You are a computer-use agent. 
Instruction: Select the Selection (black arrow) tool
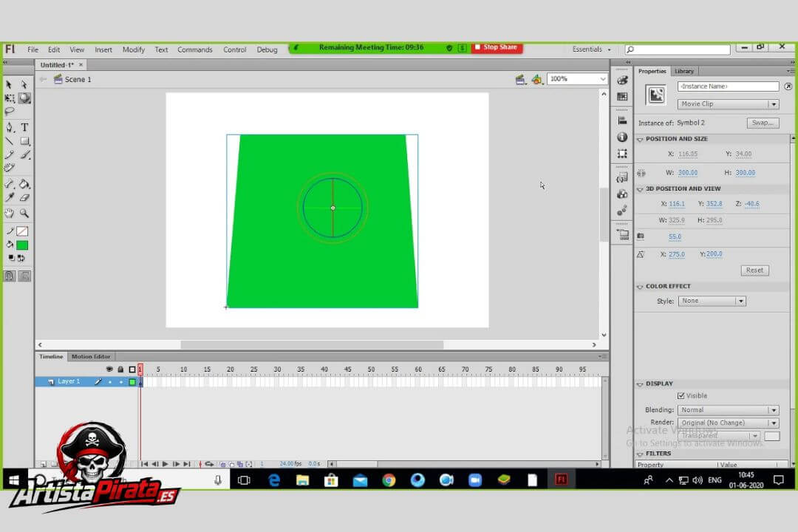[9, 84]
